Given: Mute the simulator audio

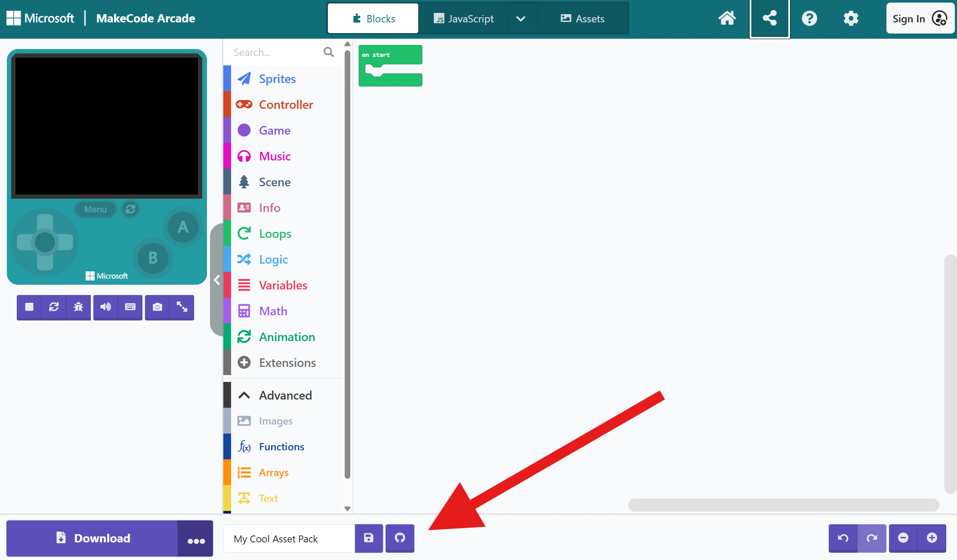Looking at the screenshot, I should 105,307.
